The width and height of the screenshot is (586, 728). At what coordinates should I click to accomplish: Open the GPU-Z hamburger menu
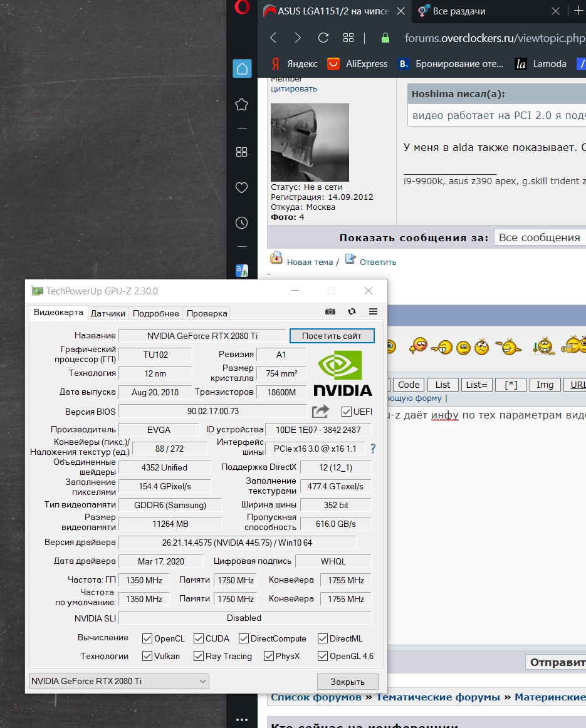373,311
